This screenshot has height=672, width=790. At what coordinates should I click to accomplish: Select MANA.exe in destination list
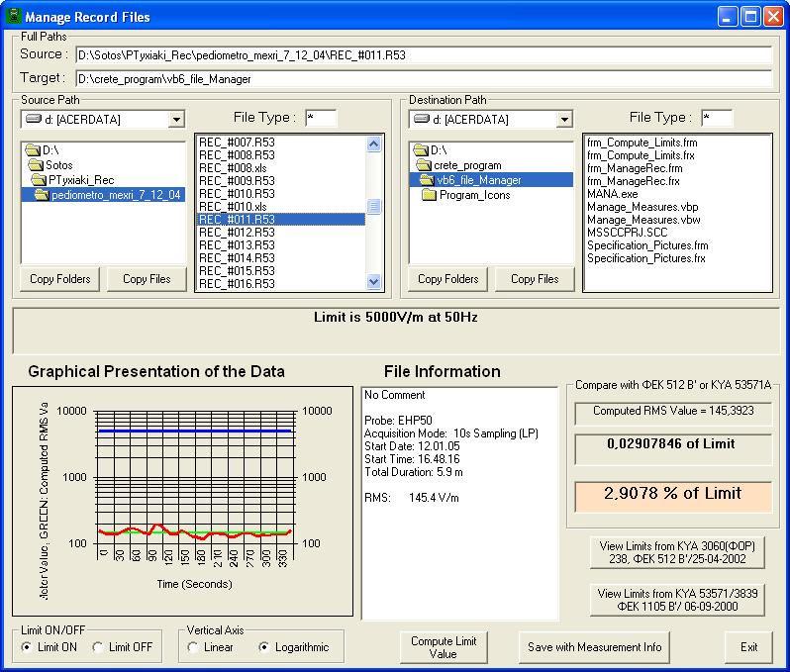pyautogui.click(x=612, y=194)
